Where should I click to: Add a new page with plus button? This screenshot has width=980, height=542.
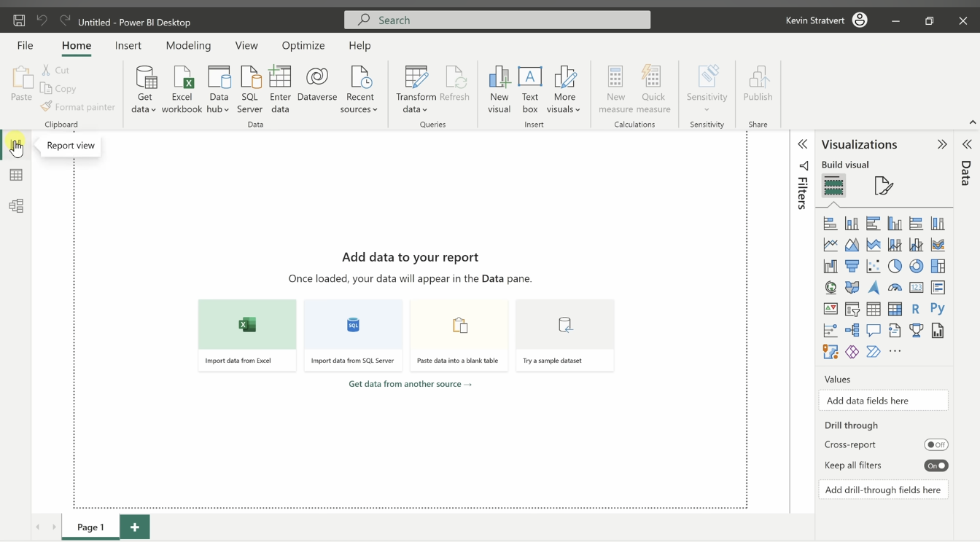point(135,527)
